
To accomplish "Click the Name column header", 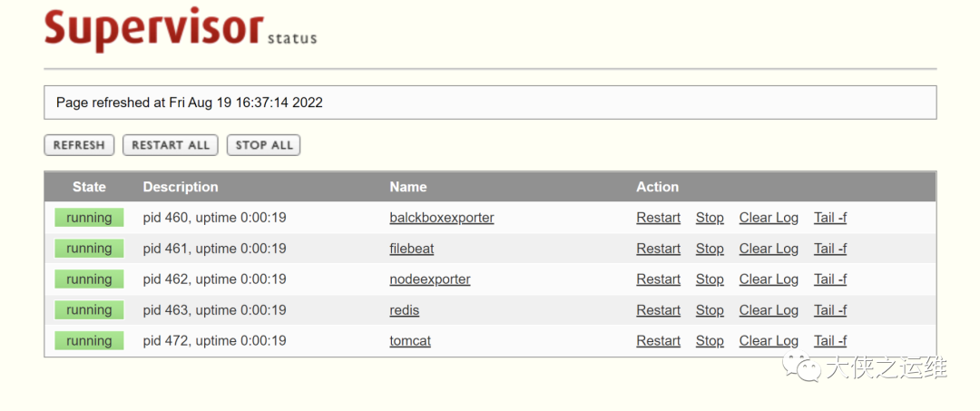I will [x=407, y=187].
